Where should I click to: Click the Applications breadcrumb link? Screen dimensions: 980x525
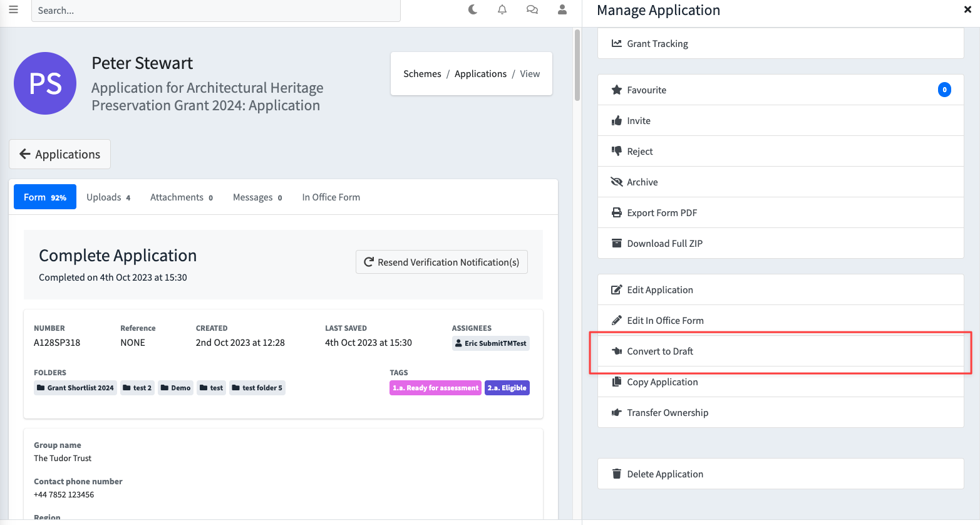(x=480, y=74)
